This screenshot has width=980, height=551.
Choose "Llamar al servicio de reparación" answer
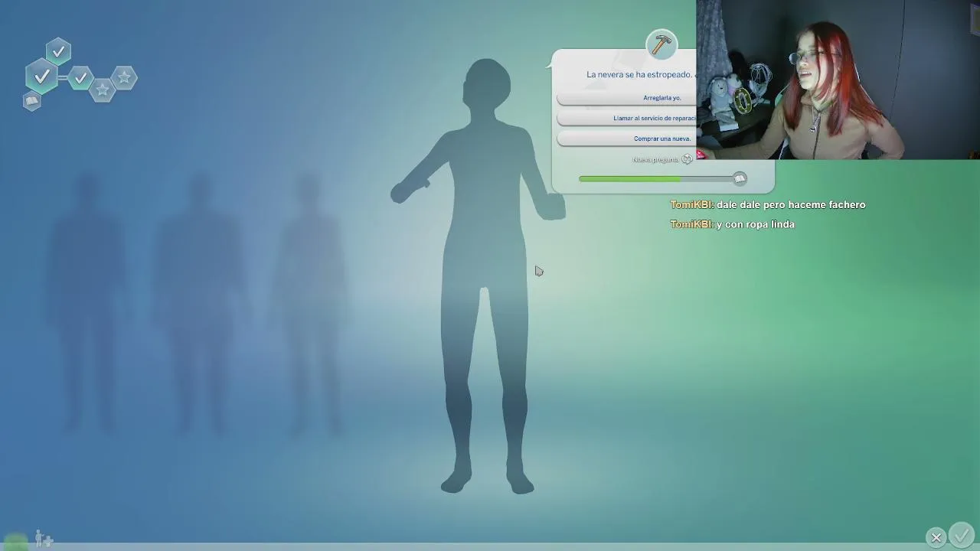pos(626,118)
